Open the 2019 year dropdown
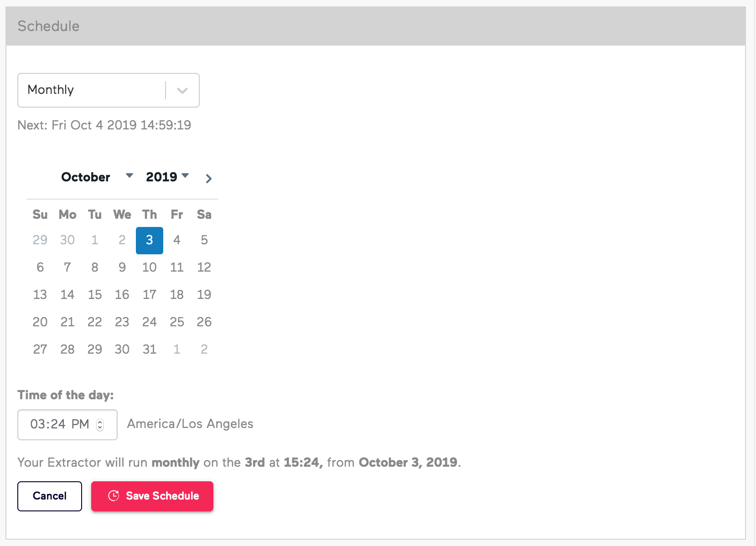The width and height of the screenshot is (756, 546). pyautogui.click(x=185, y=176)
